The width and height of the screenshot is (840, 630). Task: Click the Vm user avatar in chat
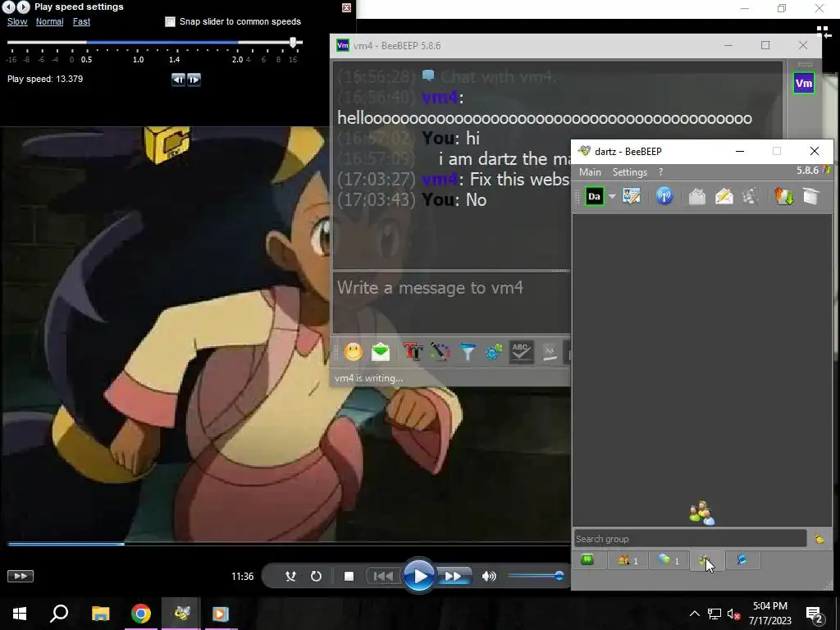pyautogui.click(x=804, y=83)
